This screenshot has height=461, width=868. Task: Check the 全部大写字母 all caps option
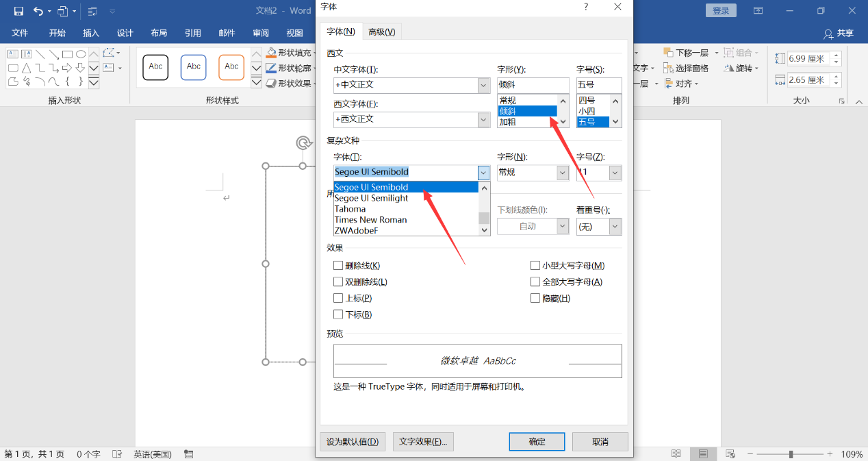(535, 282)
